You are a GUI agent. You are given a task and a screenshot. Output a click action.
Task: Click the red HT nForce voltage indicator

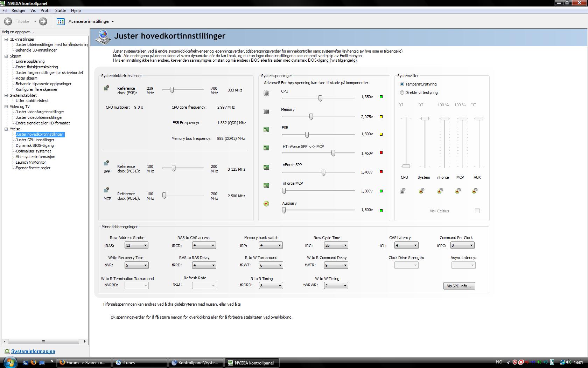click(381, 152)
